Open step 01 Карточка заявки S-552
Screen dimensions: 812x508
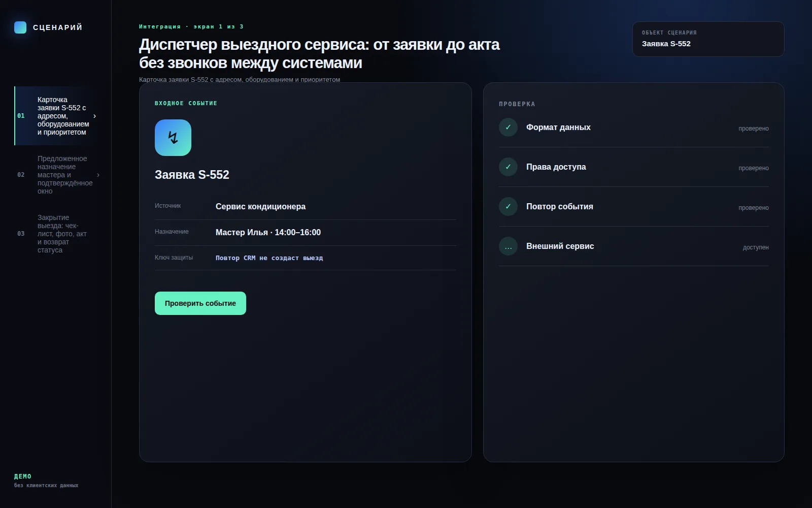[x=56, y=116]
